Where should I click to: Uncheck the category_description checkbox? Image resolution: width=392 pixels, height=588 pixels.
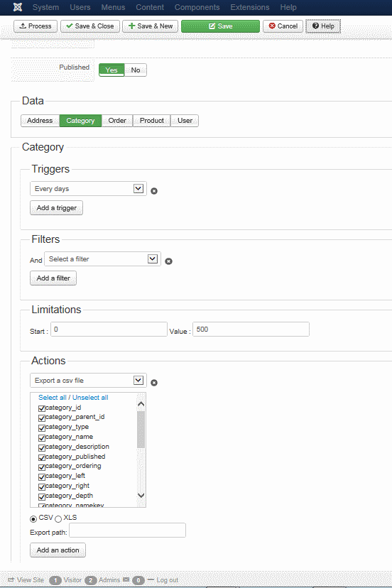[42, 447]
